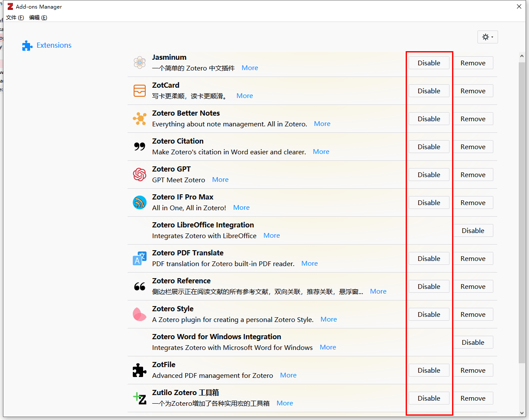The image size is (529, 420).
Task: Click the Jasminum flower icon
Action: [x=140, y=63]
